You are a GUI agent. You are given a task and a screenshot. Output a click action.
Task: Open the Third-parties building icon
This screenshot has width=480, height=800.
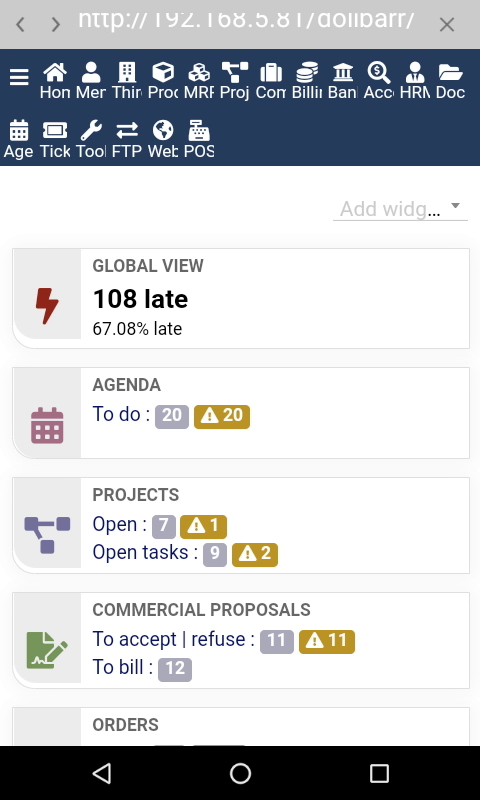(x=127, y=73)
